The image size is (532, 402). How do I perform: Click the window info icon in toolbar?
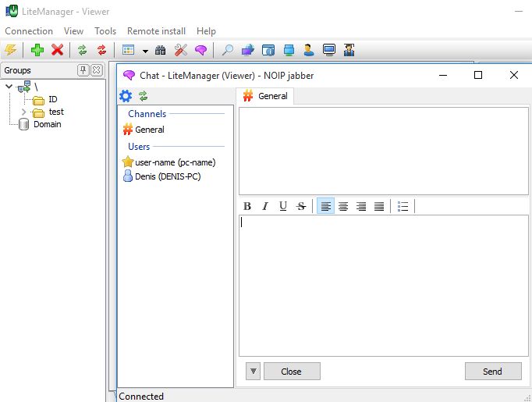click(x=268, y=50)
